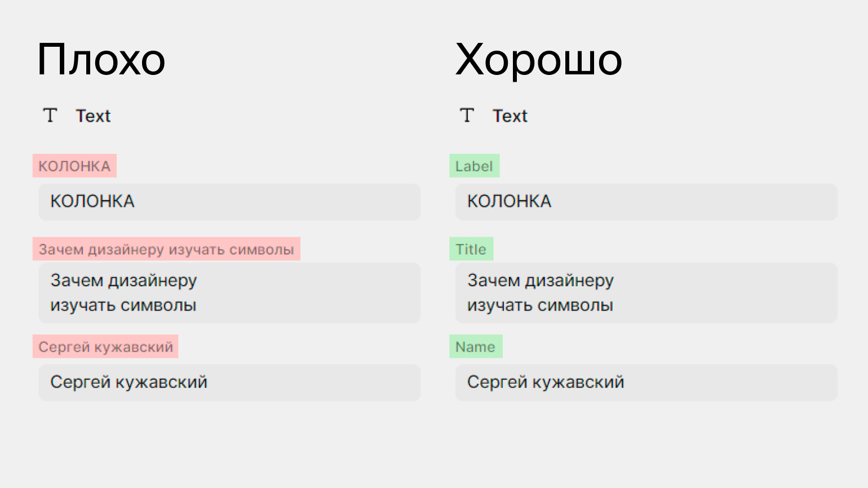This screenshot has height=488, width=868.
Task: Click the text type icon under Хорошо
Action: 467,116
